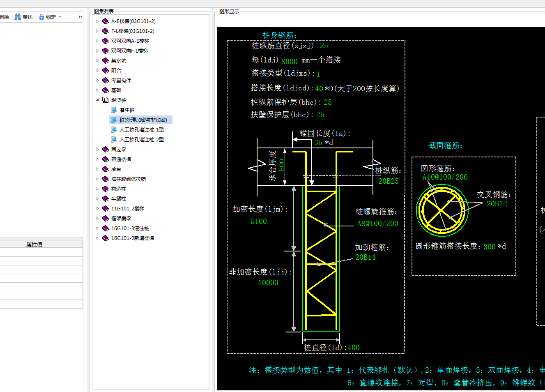Click the book icon beside 普通楼梯

(106, 159)
